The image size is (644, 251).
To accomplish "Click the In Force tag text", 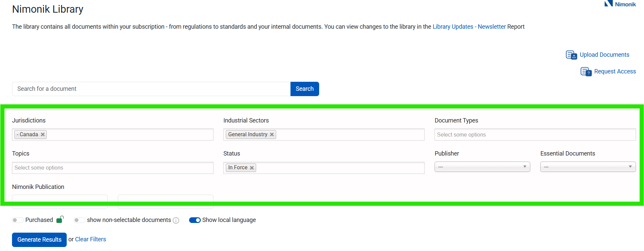I will tap(238, 168).
